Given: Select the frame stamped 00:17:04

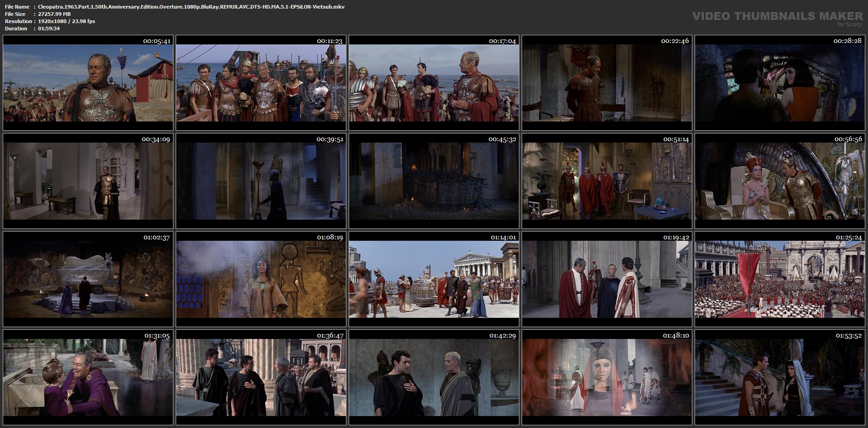Looking at the screenshot, I should tap(434, 83).
